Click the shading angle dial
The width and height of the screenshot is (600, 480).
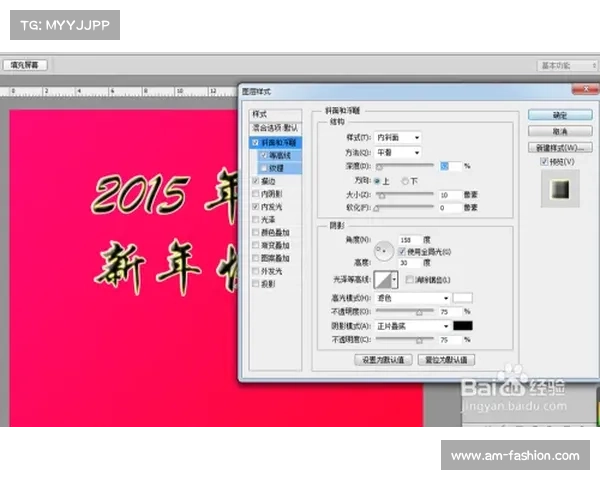pyautogui.click(x=384, y=248)
